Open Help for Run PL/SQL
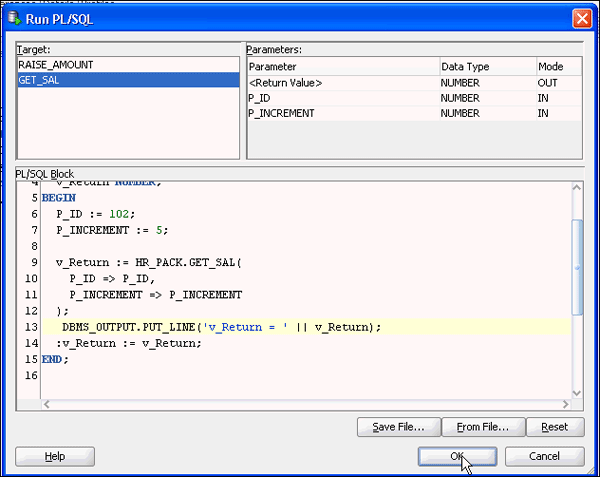 (55, 456)
